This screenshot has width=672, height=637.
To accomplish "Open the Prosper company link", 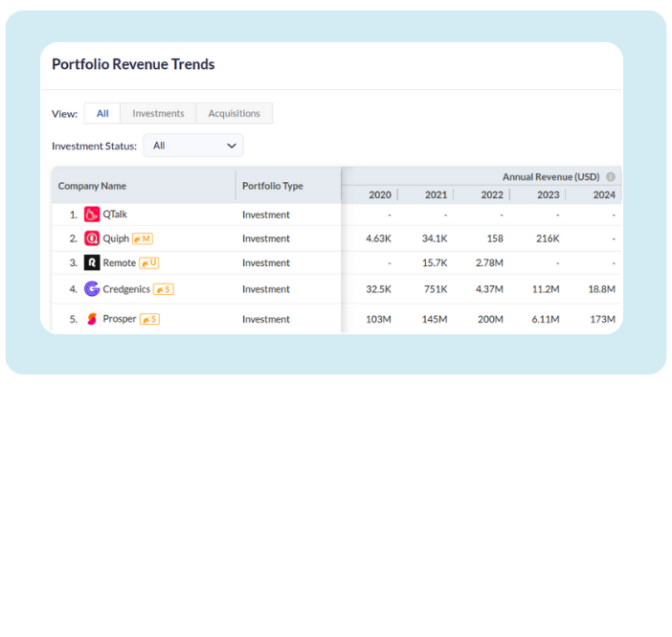I will point(120,319).
